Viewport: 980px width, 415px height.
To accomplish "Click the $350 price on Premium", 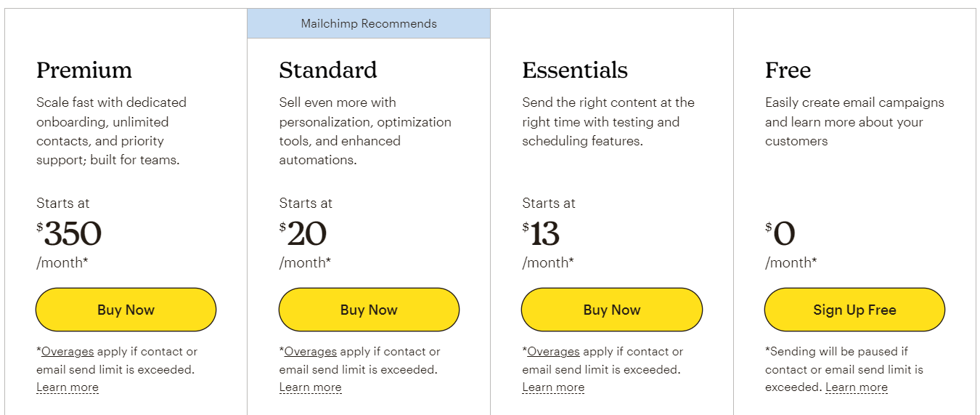I will [71, 234].
